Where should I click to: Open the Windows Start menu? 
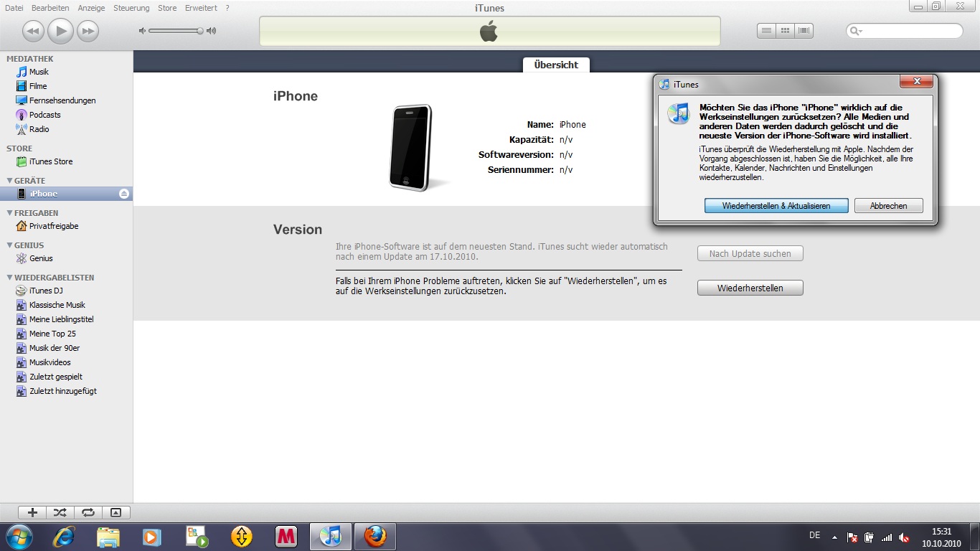click(18, 537)
